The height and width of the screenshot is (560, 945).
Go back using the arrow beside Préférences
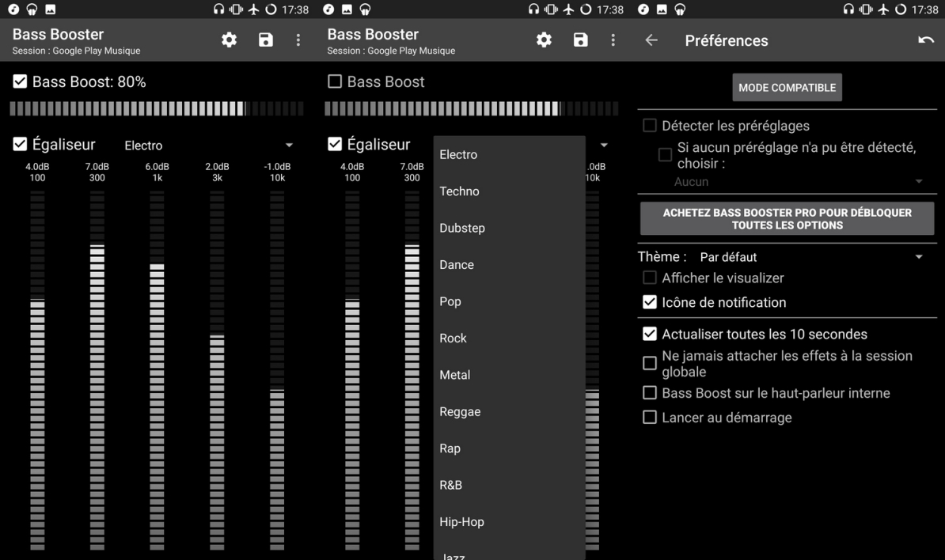click(x=651, y=40)
